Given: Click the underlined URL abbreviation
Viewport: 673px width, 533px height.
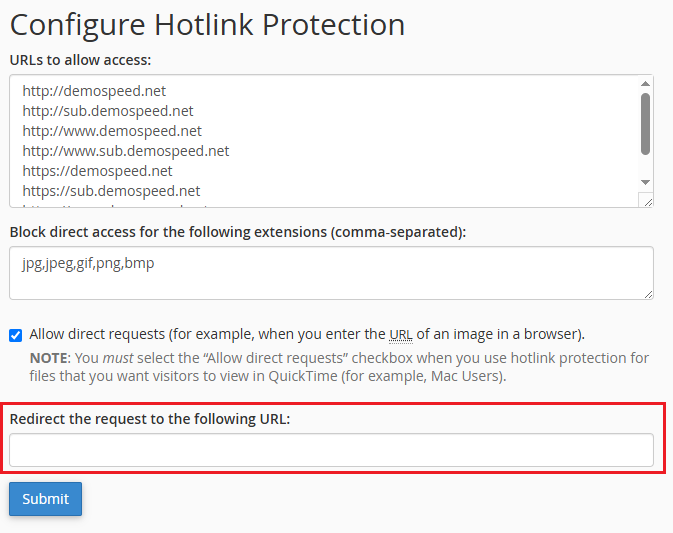Looking at the screenshot, I should point(400,334).
